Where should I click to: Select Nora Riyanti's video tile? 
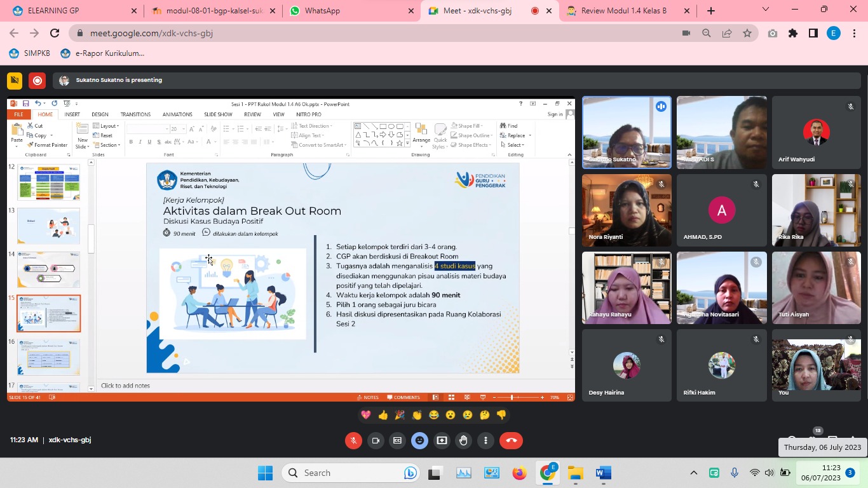627,210
